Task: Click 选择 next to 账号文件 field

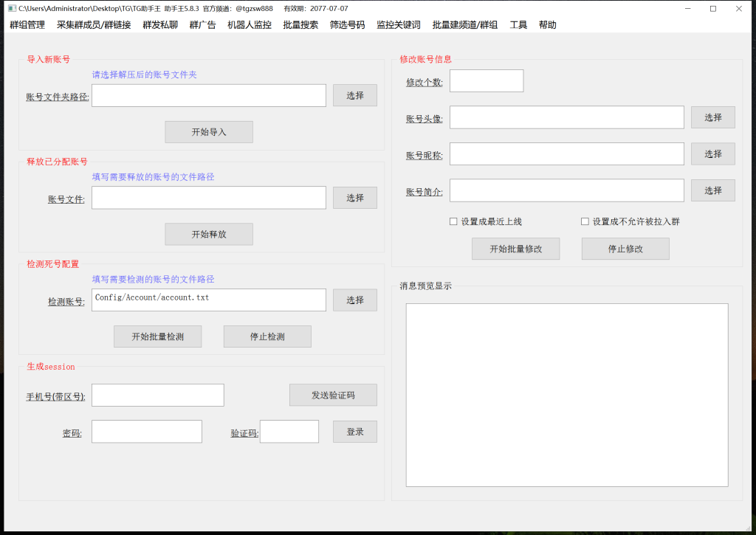Action: [x=355, y=198]
